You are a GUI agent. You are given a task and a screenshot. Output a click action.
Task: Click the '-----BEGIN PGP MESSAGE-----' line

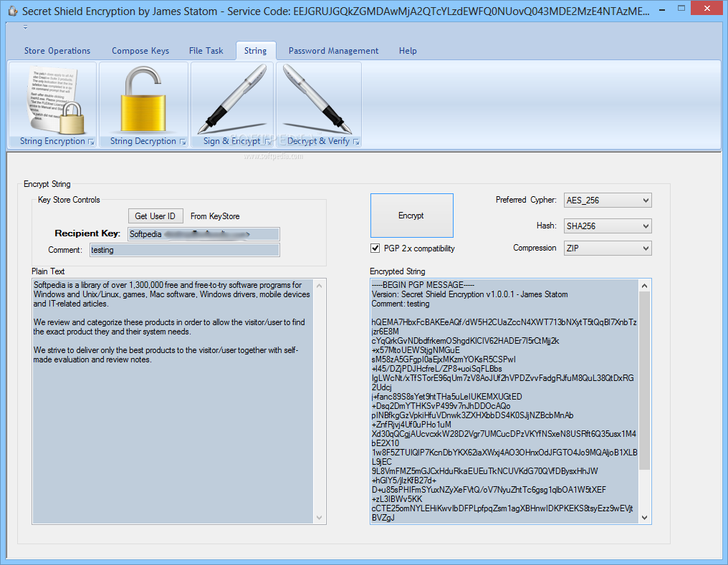[x=423, y=285]
